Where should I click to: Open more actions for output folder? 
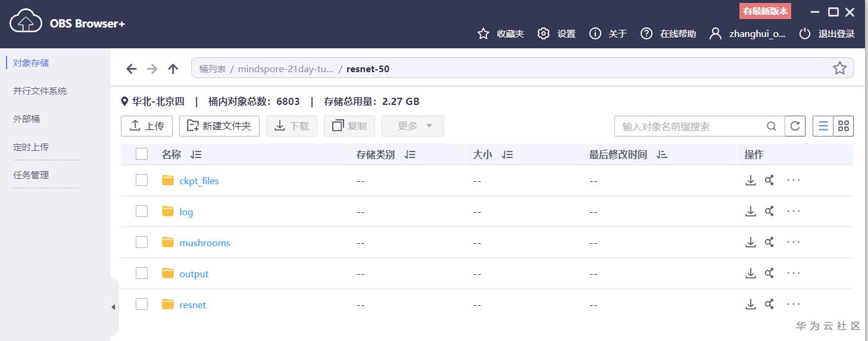(x=794, y=273)
